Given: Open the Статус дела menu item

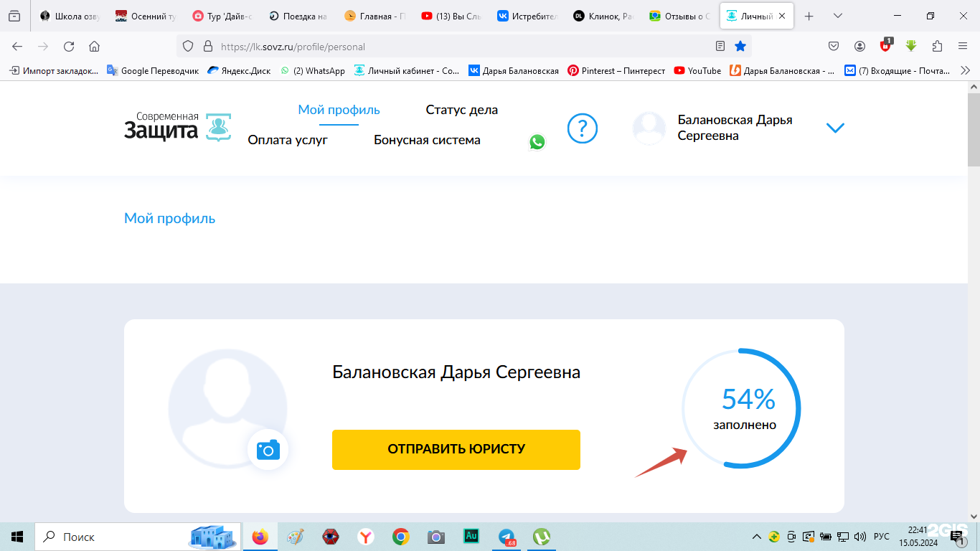Looking at the screenshot, I should point(461,110).
